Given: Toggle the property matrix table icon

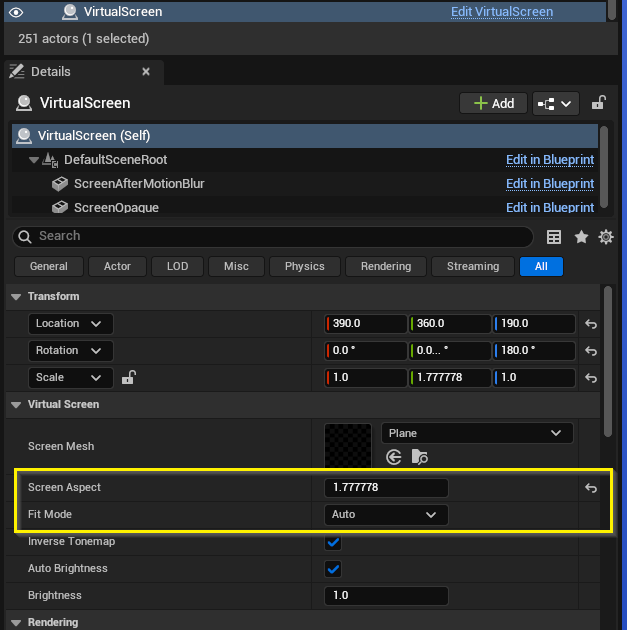Looking at the screenshot, I should 554,237.
